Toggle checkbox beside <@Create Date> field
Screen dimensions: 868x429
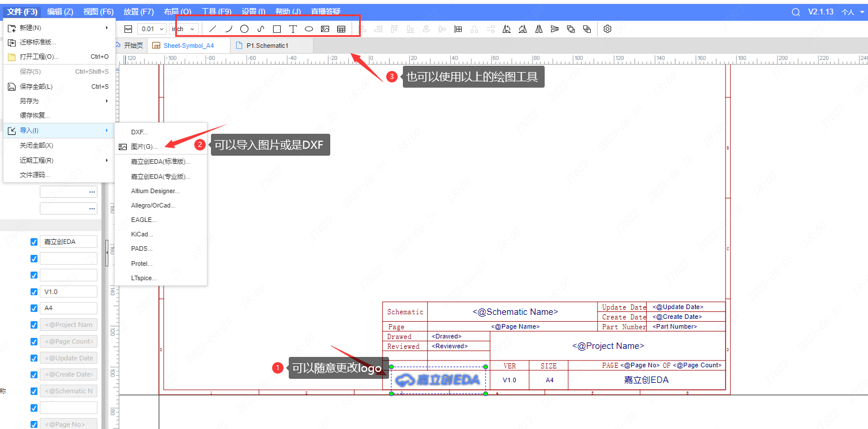coord(34,375)
